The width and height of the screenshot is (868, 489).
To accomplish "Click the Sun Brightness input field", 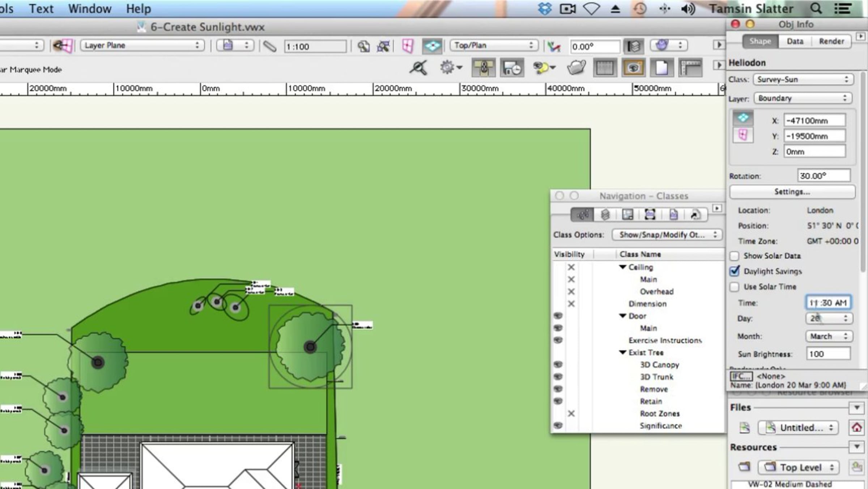I will click(x=828, y=354).
